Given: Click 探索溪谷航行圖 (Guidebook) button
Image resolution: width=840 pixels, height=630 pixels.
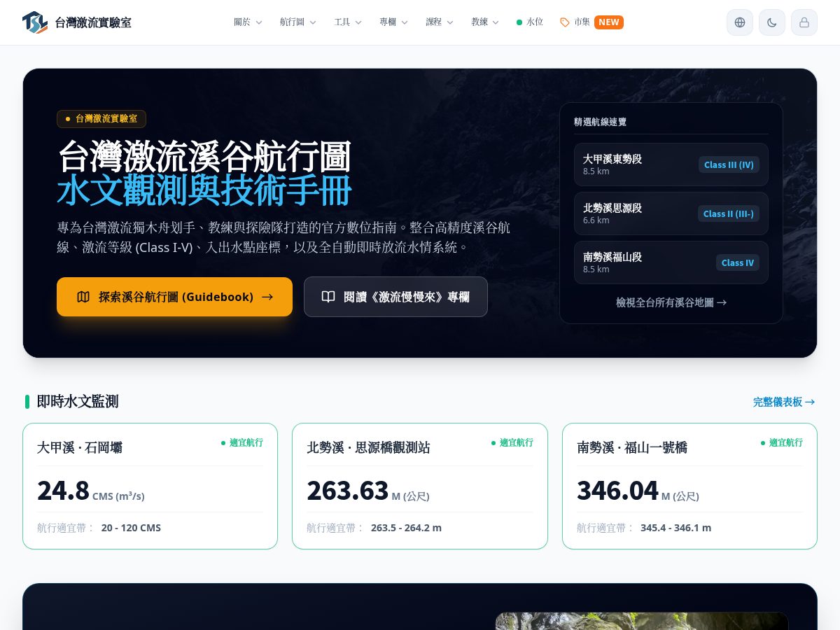Looking at the screenshot, I should click(174, 297).
